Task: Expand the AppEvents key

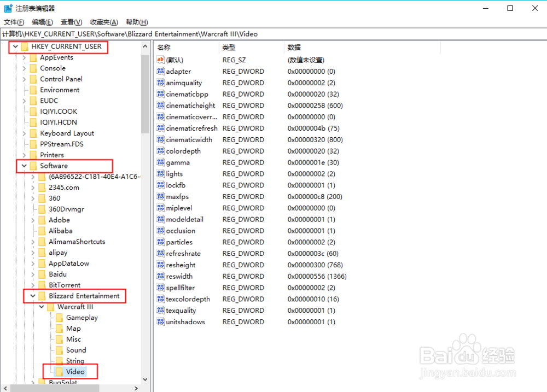Action: [24, 57]
